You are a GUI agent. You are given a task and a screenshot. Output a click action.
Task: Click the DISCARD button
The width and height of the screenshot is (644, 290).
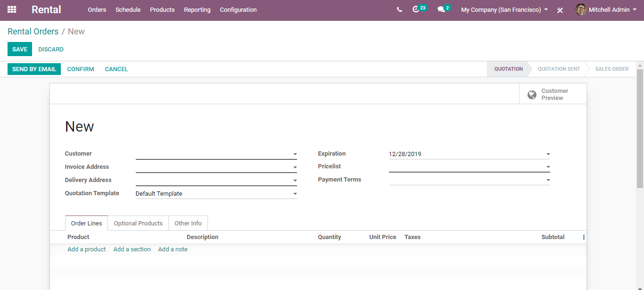pyautogui.click(x=51, y=49)
